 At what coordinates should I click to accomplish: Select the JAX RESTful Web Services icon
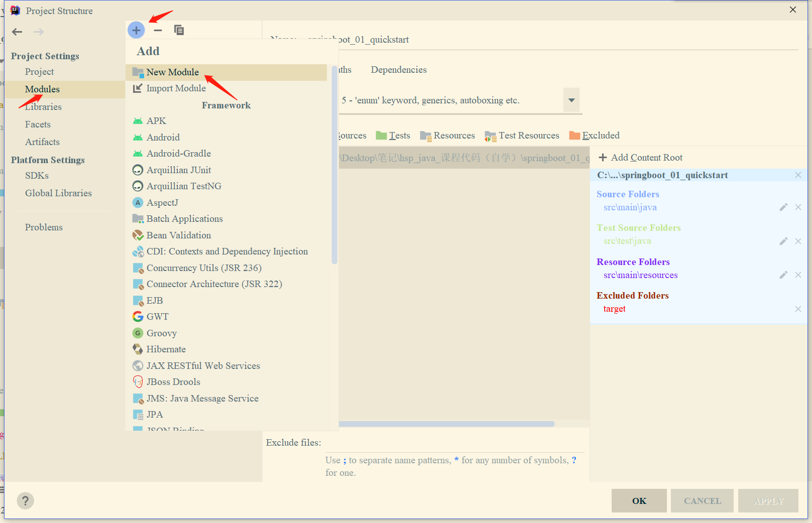[138, 366]
